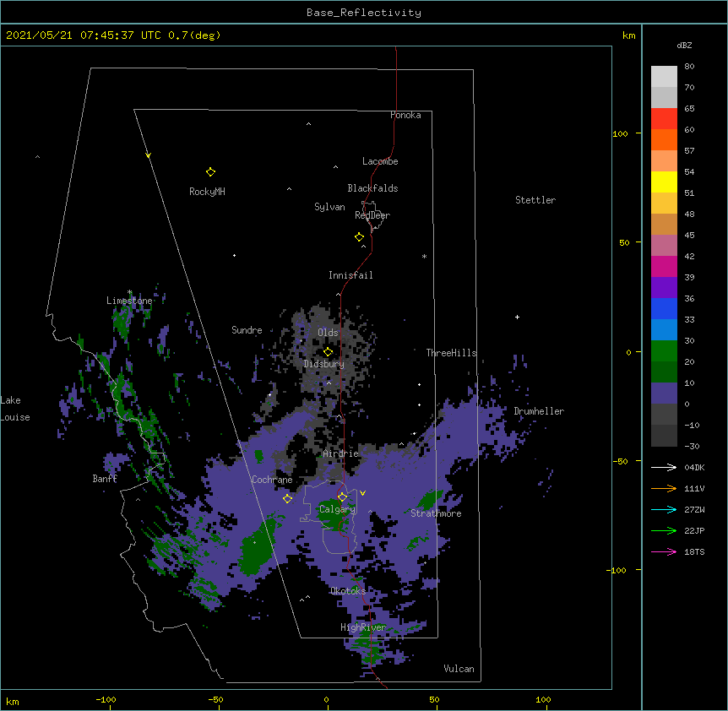Click the Stettler city label

(x=535, y=200)
